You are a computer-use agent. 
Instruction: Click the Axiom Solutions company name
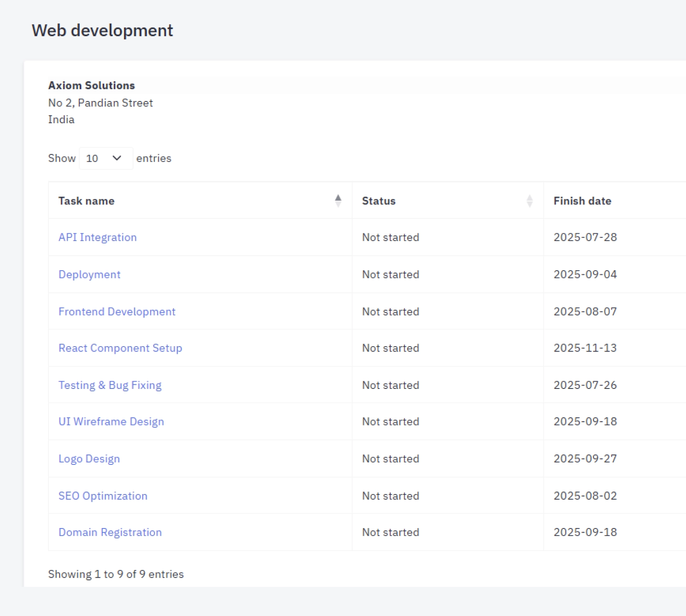tap(91, 85)
